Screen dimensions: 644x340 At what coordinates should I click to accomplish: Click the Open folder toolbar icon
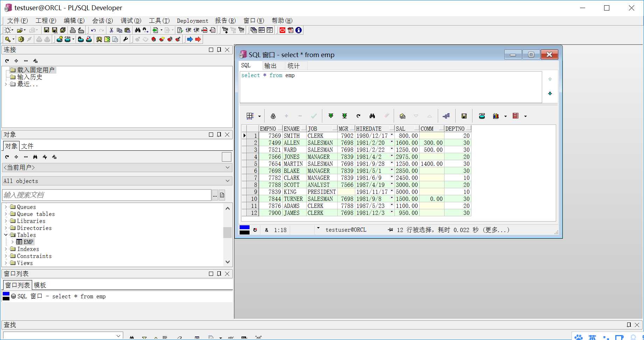(x=20, y=30)
